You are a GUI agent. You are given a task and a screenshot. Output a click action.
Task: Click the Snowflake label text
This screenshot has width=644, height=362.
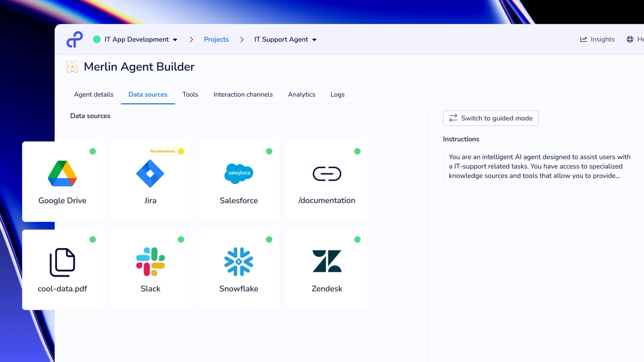238,289
